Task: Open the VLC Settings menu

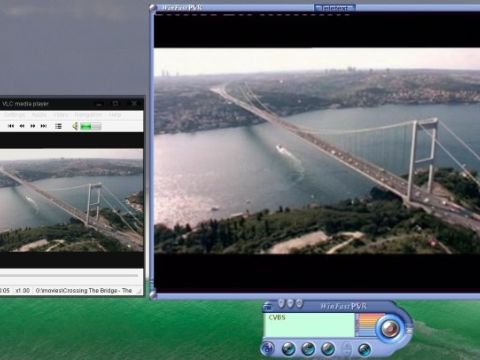Action: 14,115
